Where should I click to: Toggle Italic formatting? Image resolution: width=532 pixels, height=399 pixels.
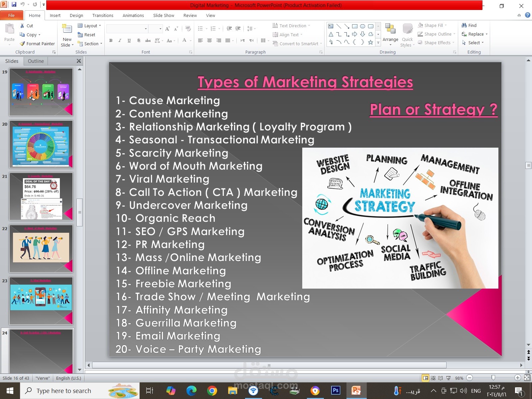coord(120,41)
